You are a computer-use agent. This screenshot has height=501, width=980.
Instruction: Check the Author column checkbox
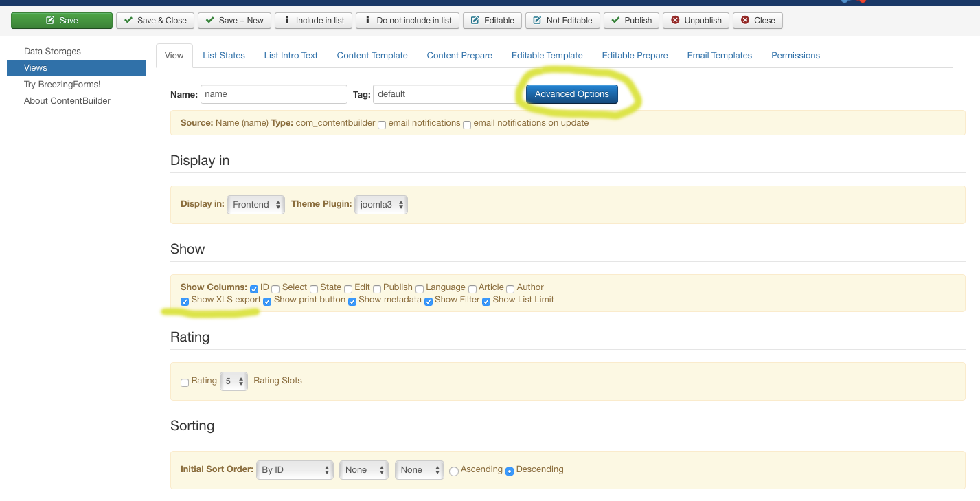[510, 289]
